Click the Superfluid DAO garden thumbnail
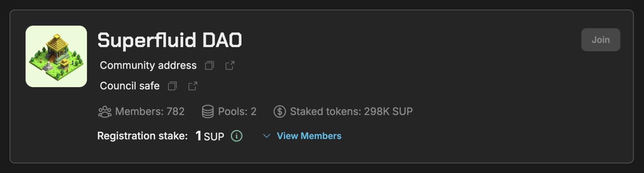This screenshot has width=644, height=173. [56, 56]
